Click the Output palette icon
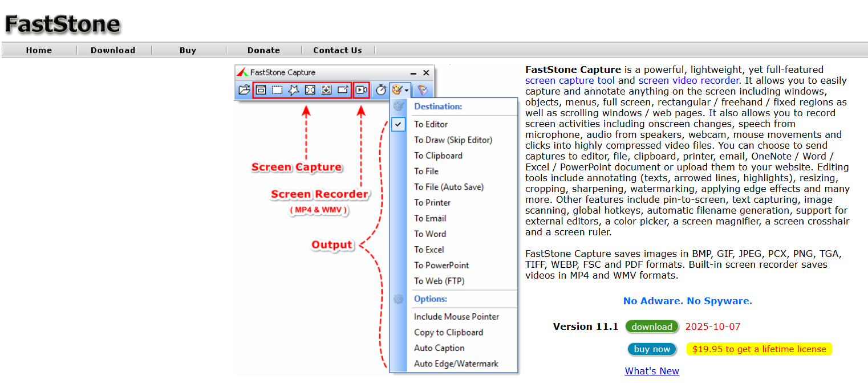This screenshot has height=388, width=868. pyautogui.click(x=397, y=90)
